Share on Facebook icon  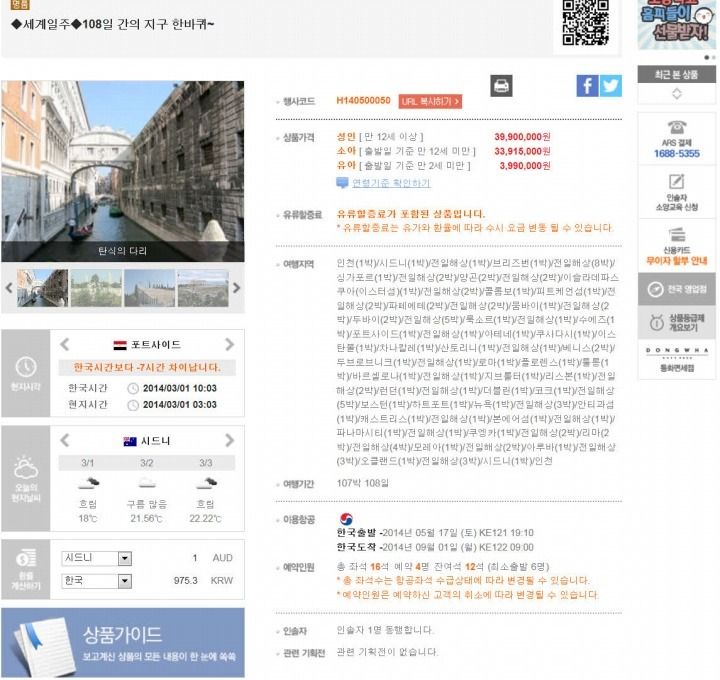click(x=587, y=86)
